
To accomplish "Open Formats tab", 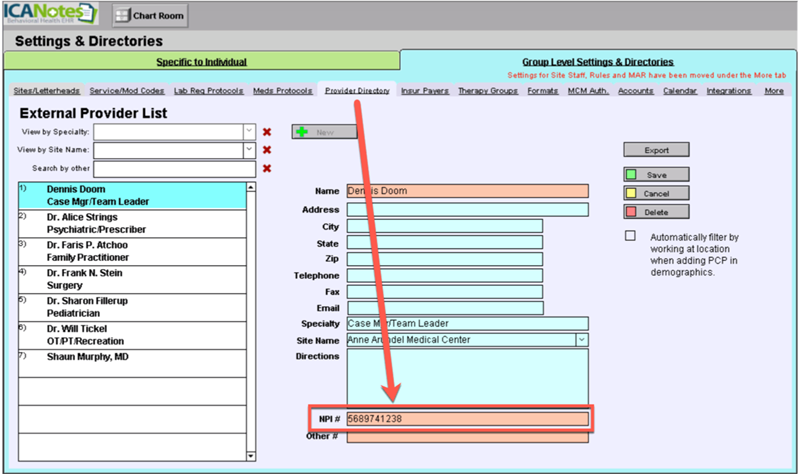I will click(x=543, y=90).
